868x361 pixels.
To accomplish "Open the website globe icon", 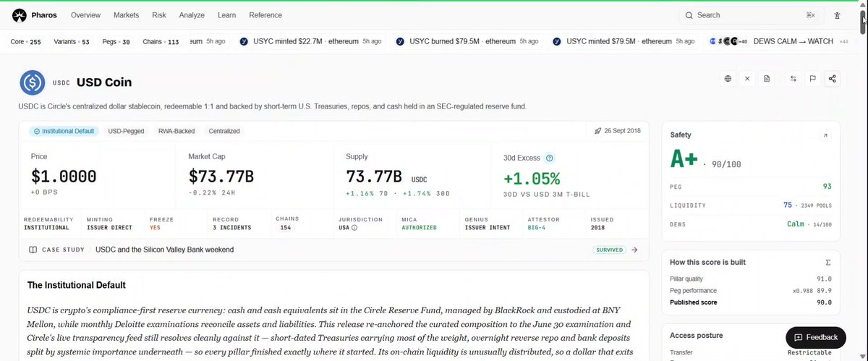I will pyautogui.click(x=728, y=79).
